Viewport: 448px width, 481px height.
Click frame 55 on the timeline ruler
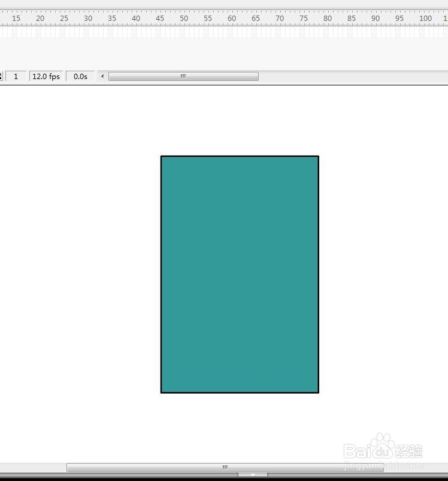[208, 19]
